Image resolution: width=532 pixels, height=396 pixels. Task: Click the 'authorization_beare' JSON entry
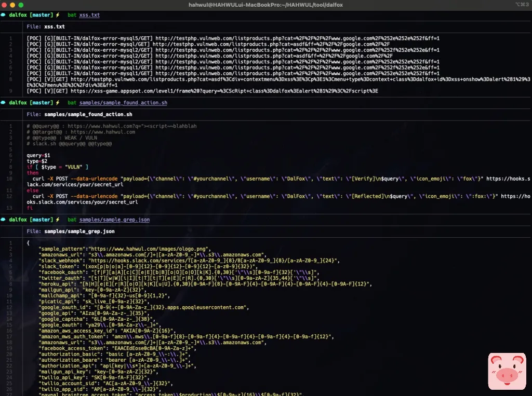coord(114,360)
